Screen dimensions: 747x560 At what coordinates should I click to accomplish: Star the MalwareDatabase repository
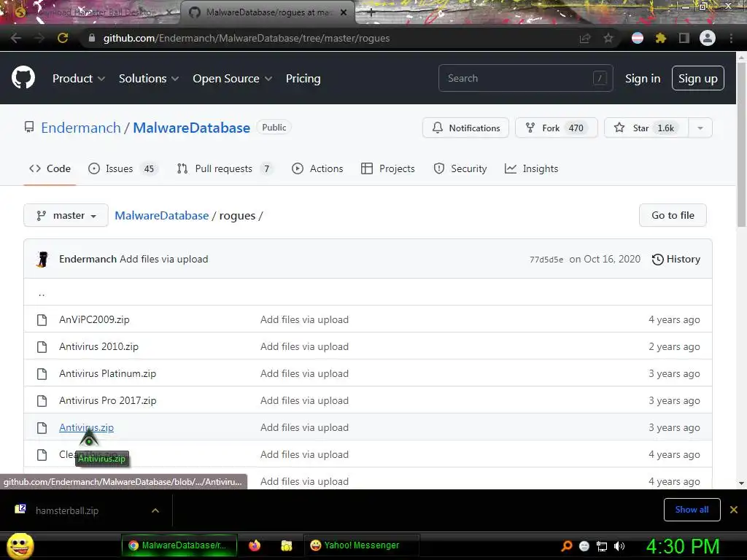pos(646,128)
